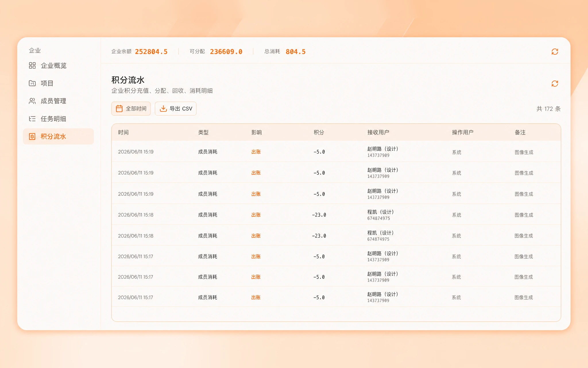Click 图像生成 in the first row
This screenshot has width=588, height=368.
524,152
